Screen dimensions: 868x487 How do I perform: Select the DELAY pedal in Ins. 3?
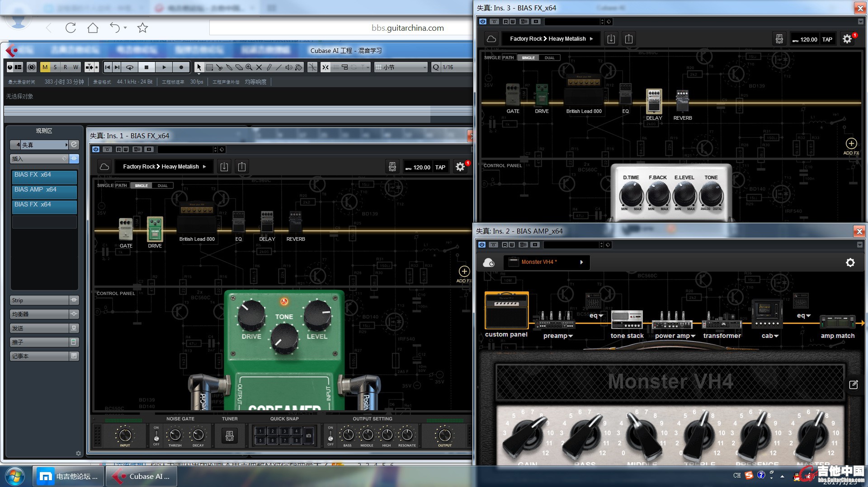(654, 101)
